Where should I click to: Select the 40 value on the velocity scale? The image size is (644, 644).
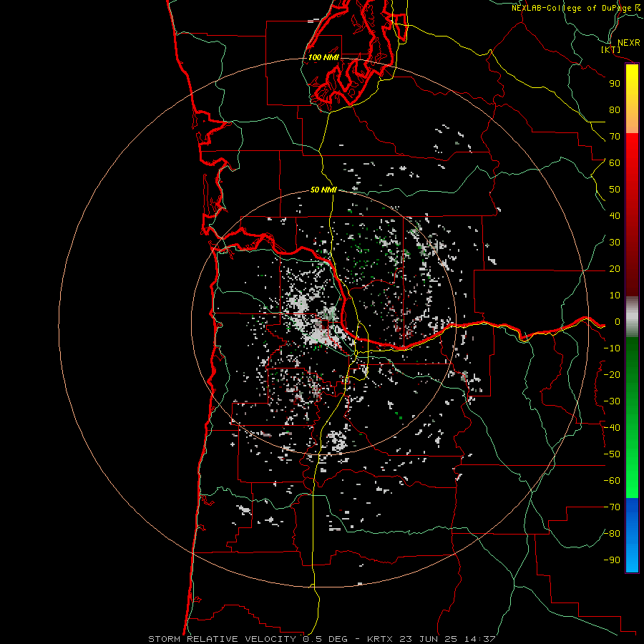(615, 215)
